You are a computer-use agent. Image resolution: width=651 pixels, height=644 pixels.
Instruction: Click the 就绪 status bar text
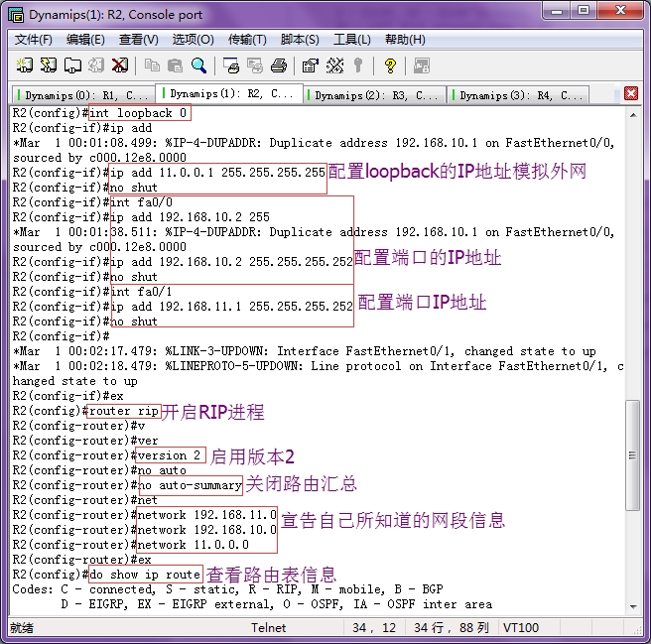[x=22, y=627]
